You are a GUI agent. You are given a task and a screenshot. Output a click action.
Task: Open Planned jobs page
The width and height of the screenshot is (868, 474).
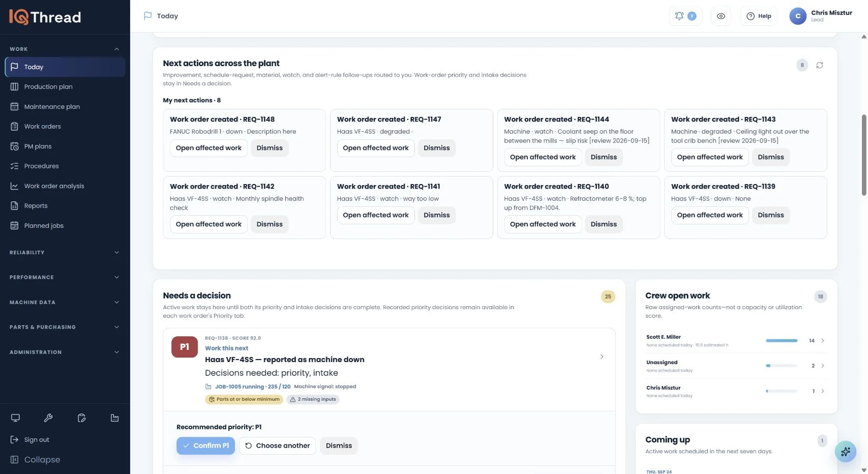point(65,226)
